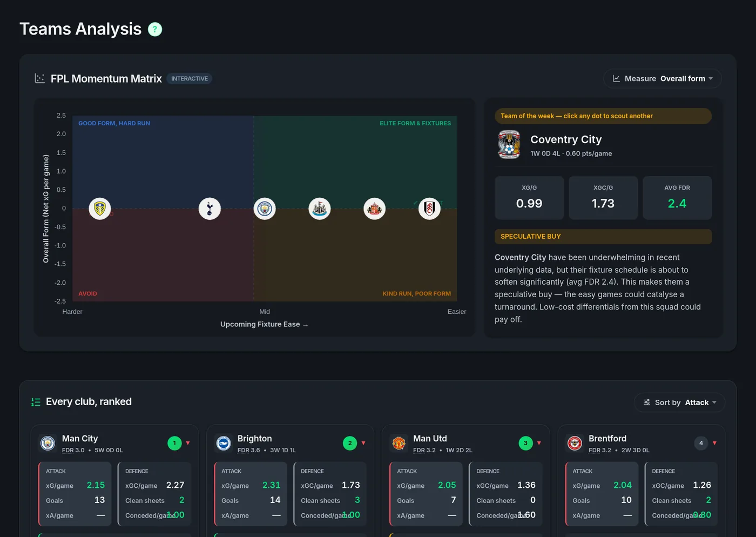
Task: Click Brighton FDR 3.6 label
Action: [249, 451]
